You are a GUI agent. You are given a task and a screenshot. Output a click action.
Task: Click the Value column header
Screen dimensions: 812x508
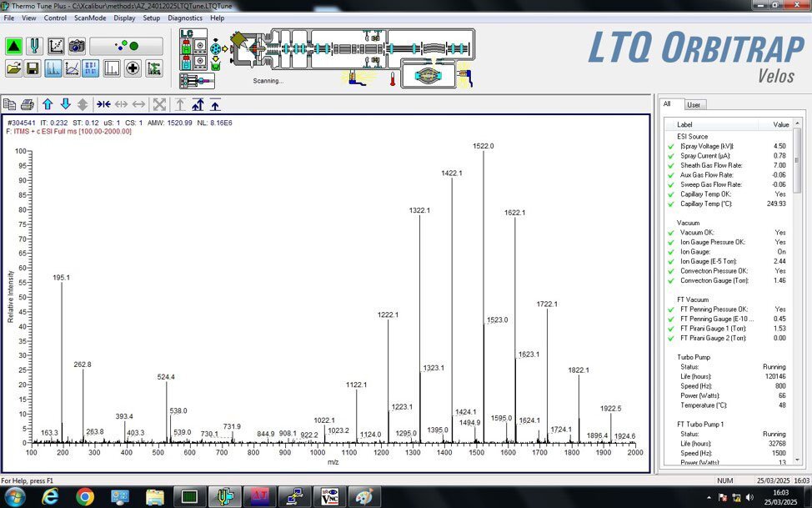click(776, 124)
